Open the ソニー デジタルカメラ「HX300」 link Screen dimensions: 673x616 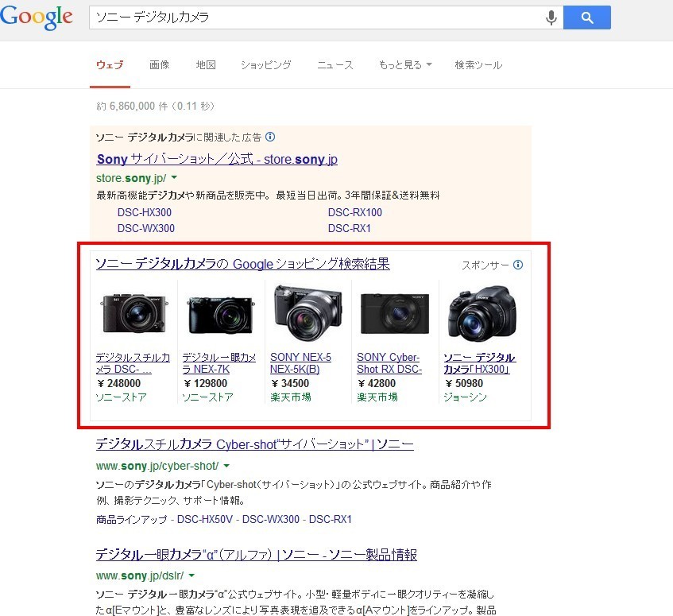(x=479, y=363)
